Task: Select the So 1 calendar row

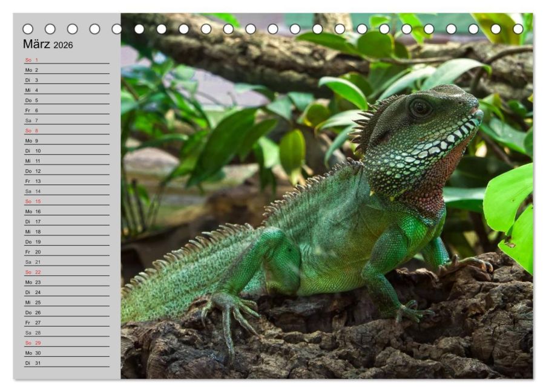Action: click(67, 60)
